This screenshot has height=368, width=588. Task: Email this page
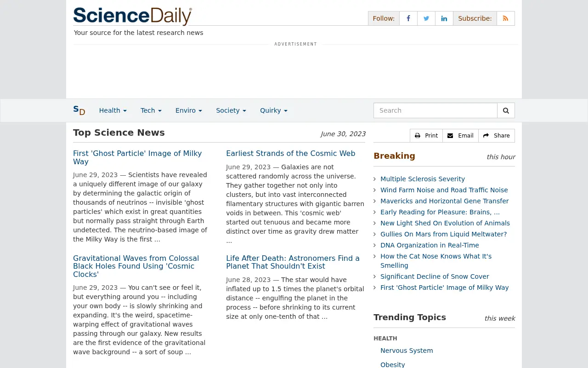(460, 136)
